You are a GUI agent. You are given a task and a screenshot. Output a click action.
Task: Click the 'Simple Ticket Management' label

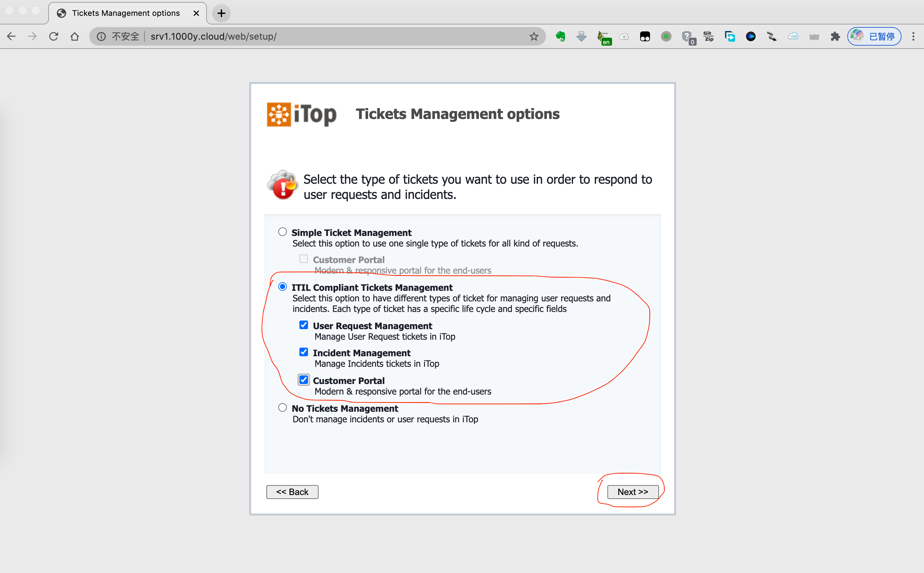[x=351, y=232]
